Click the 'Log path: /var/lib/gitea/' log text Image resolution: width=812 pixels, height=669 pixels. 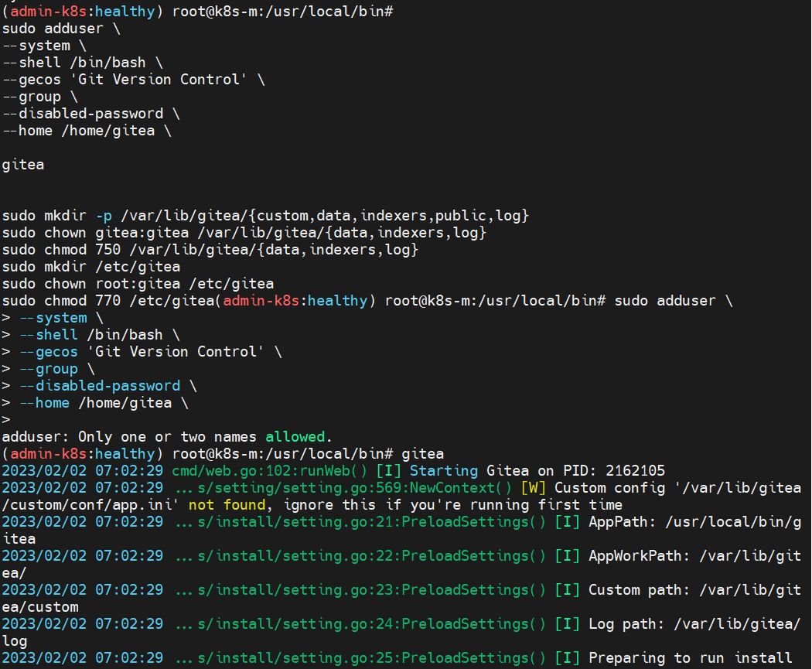(694, 624)
